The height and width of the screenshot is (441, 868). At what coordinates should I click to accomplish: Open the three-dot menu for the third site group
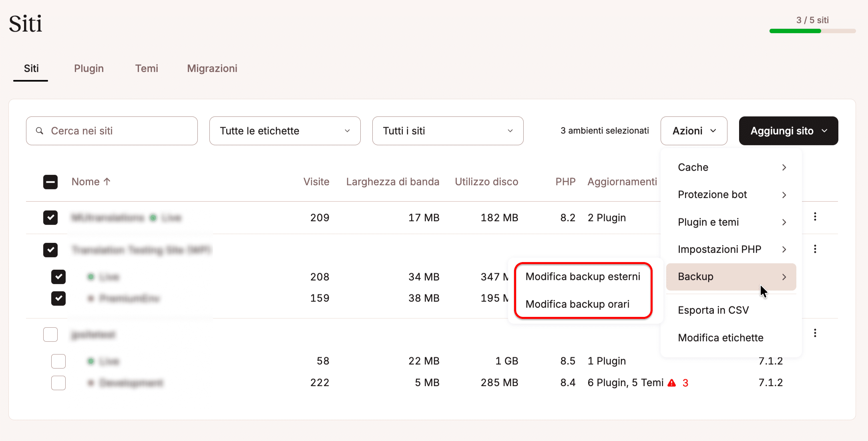(x=815, y=333)
